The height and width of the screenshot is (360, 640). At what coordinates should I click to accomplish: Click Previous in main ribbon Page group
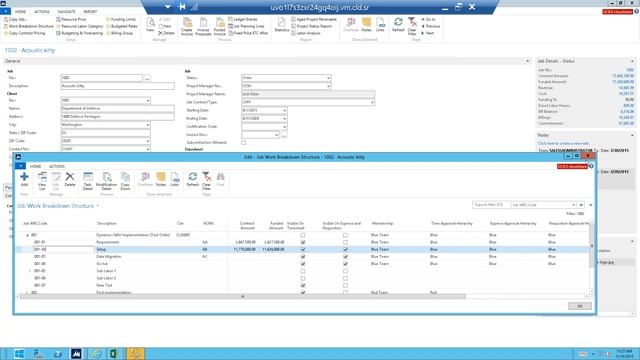(x=431, y=26)
